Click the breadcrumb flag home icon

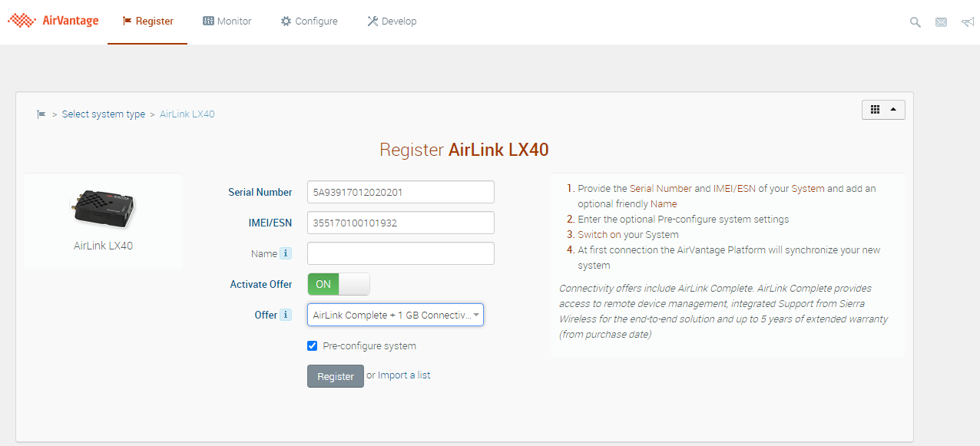pos(41,114)
